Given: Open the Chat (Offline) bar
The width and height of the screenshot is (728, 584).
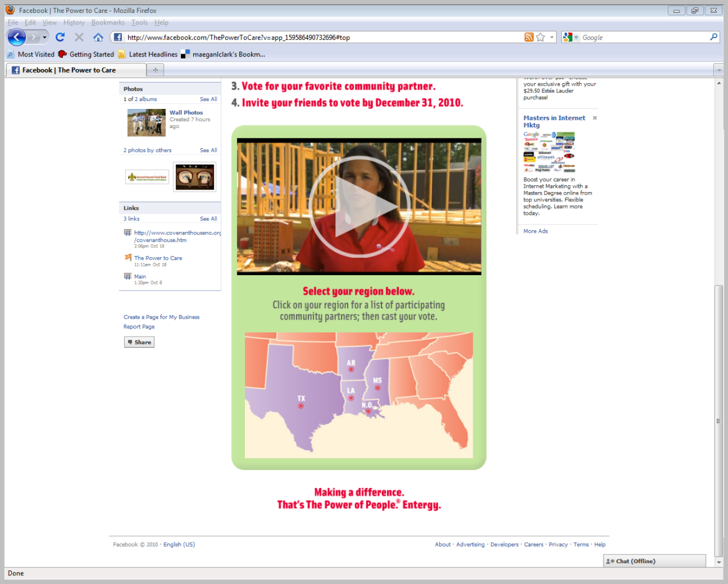Looking at the screenshot, I should (655, 561).
